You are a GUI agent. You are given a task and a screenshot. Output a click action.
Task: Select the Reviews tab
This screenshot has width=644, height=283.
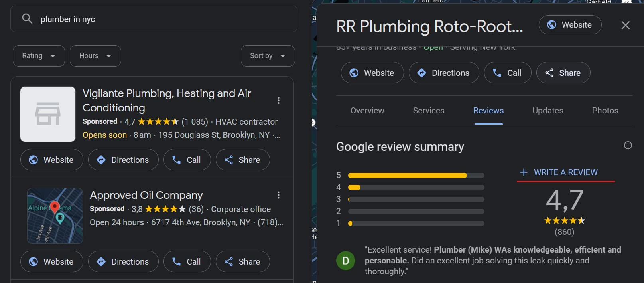pyautogui.click(x=488, y=111)
